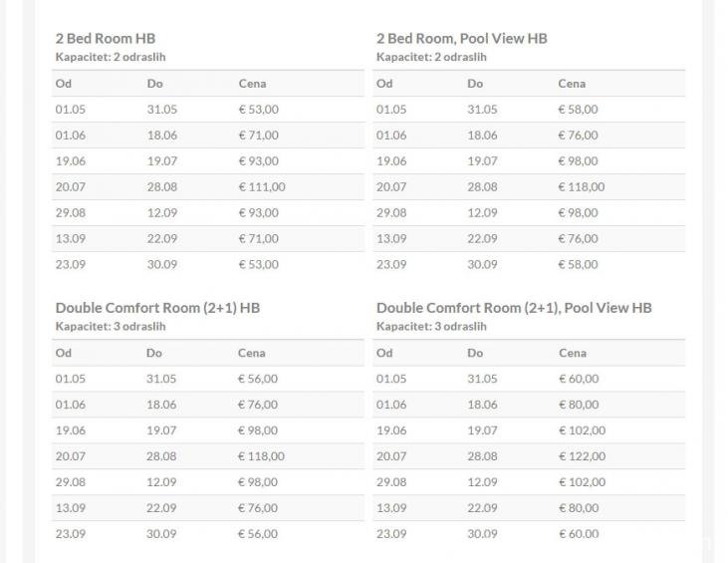Select € 102,00 price for 19.06–19.07
Viewport: 728px width, 563px height.
point(582,430)
